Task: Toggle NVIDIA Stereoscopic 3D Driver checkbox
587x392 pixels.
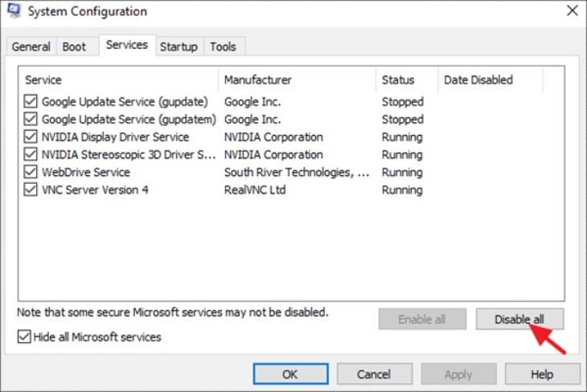Action: coord(31,155)
